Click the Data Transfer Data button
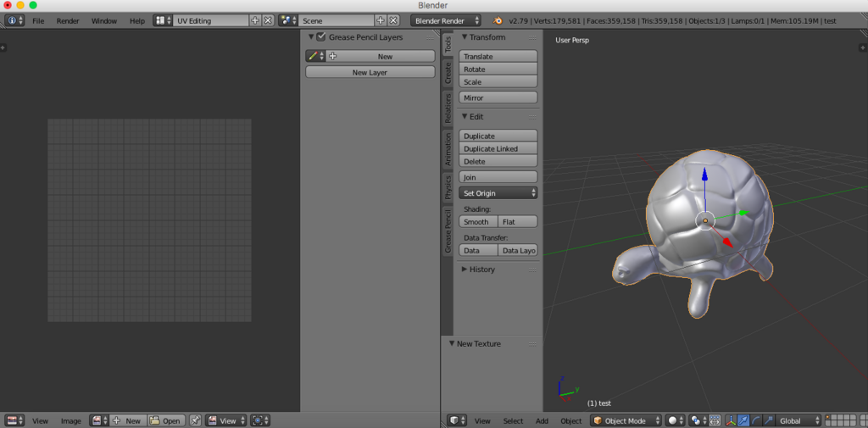 (x=478, y=250)
